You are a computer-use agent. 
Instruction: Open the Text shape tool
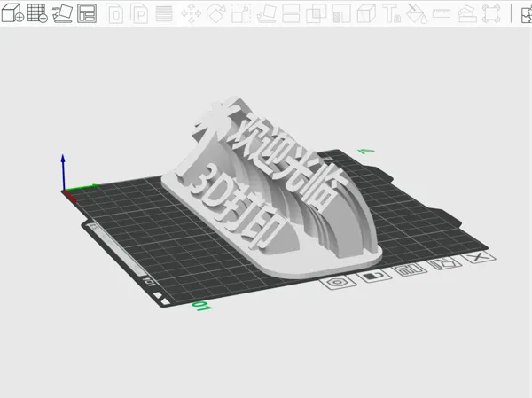tap(392, 13)
